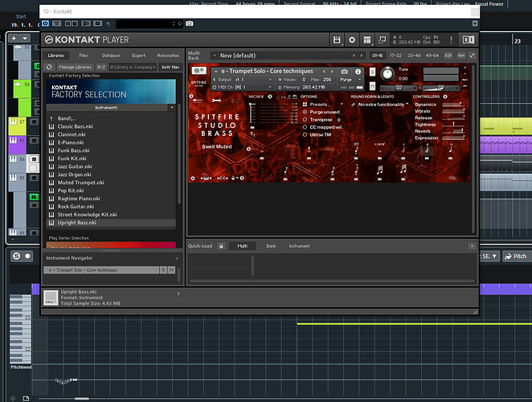
Task: Click the refresh libraries icon
Action: click(x=49, y=67)
